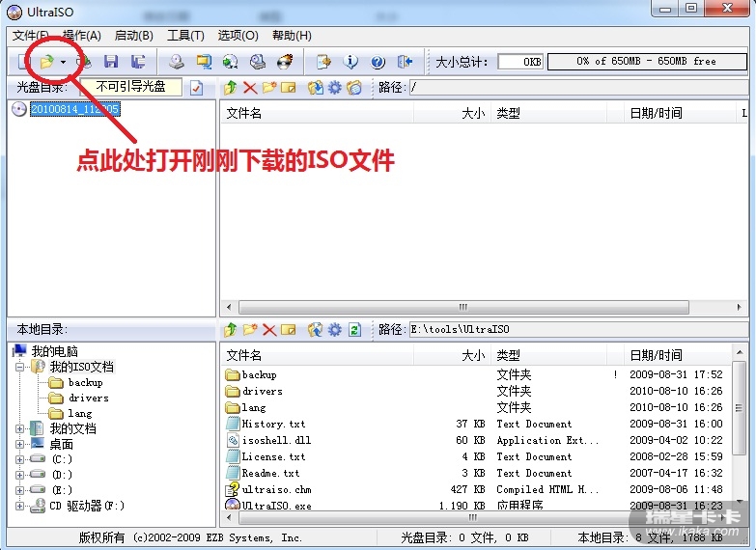Click the Compress ISO monitor icon
The width and height of the screenshot is (756, 550).
click(x=204, y=61)
